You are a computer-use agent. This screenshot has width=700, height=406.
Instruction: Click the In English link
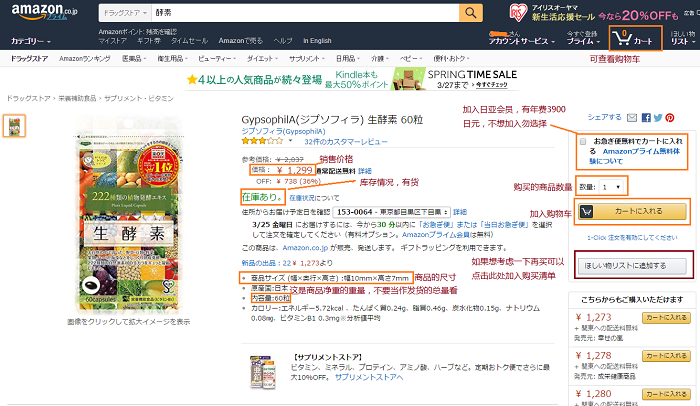point(317,41)
